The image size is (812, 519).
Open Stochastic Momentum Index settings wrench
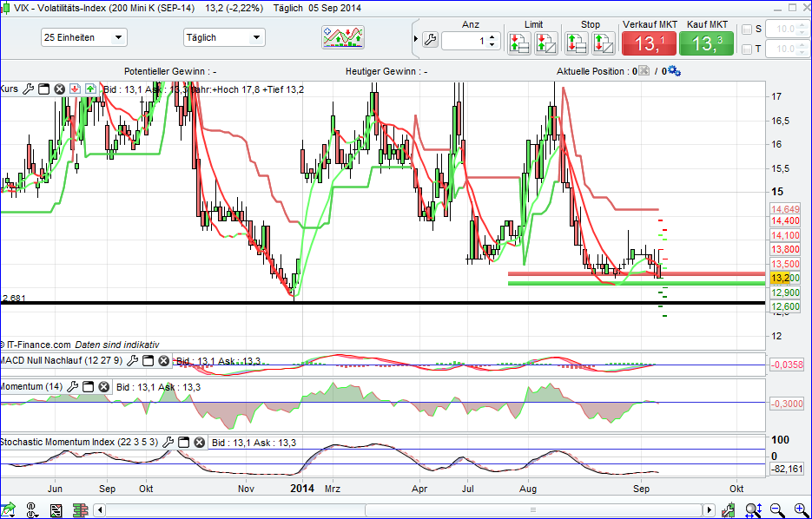pyautogui.click(x=167, y=442)
